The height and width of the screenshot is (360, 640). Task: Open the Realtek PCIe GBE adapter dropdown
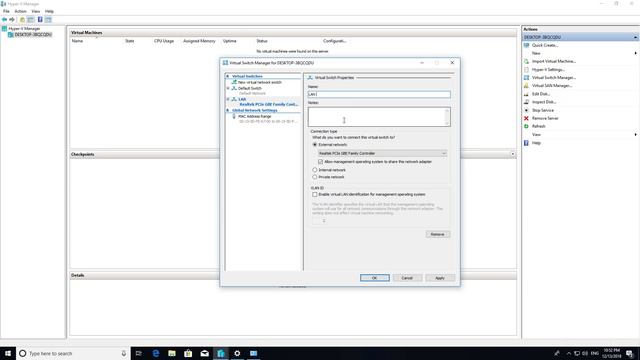(x=382, y=153)
